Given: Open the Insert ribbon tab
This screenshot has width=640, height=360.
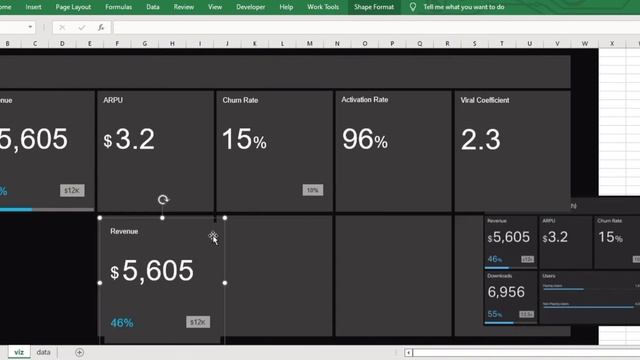Looking at the screenshot, I should (x=33, y=7).
